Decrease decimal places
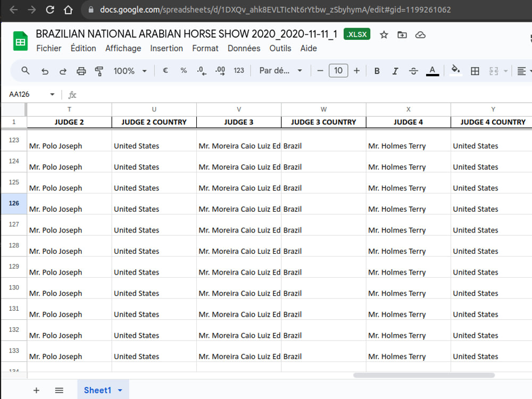This screenshot has height=399, width=532. click(x=202, y=71)
